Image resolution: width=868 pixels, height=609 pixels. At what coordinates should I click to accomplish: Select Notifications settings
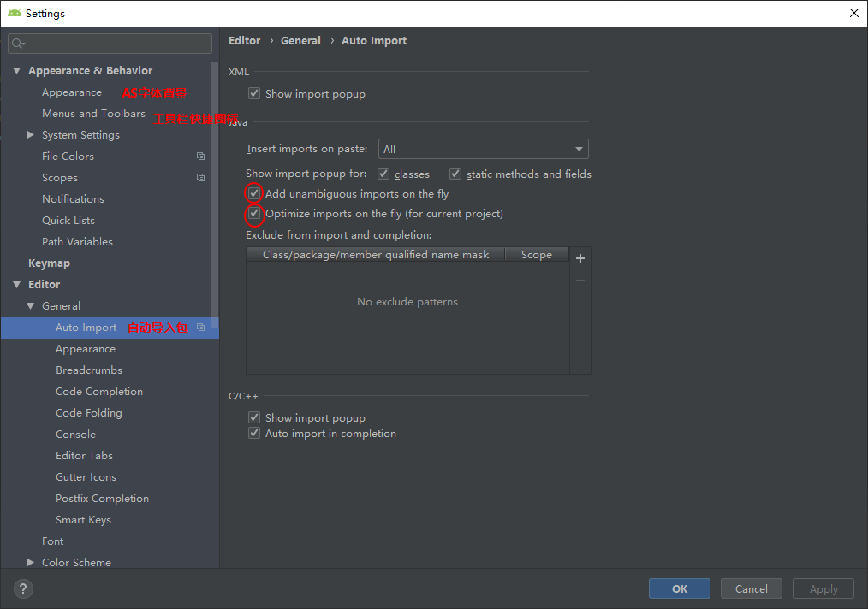coord(73,199)
